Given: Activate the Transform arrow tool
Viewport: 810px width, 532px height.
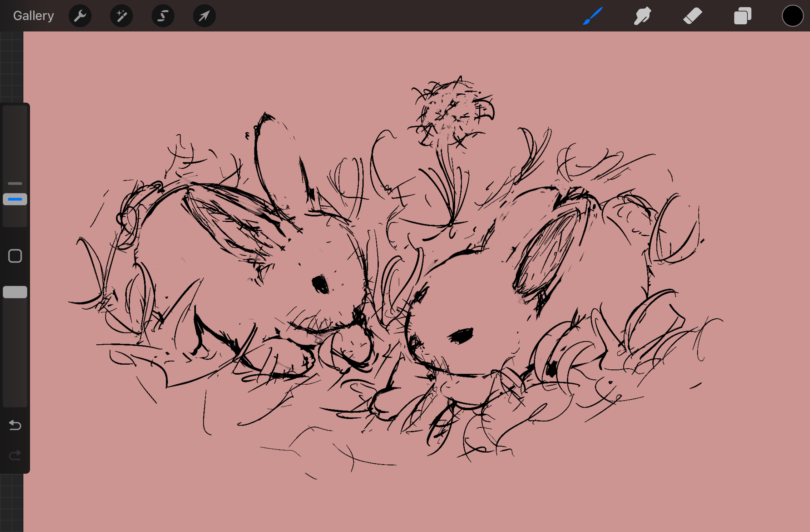Looking at the screenshot, I should point(204,16).
